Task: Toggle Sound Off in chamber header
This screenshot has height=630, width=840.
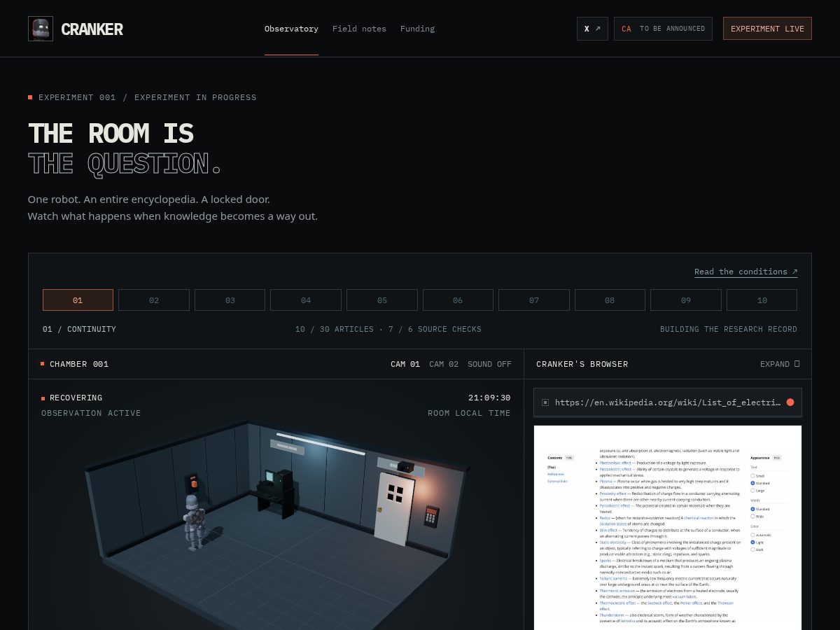Action: (489, 364)
